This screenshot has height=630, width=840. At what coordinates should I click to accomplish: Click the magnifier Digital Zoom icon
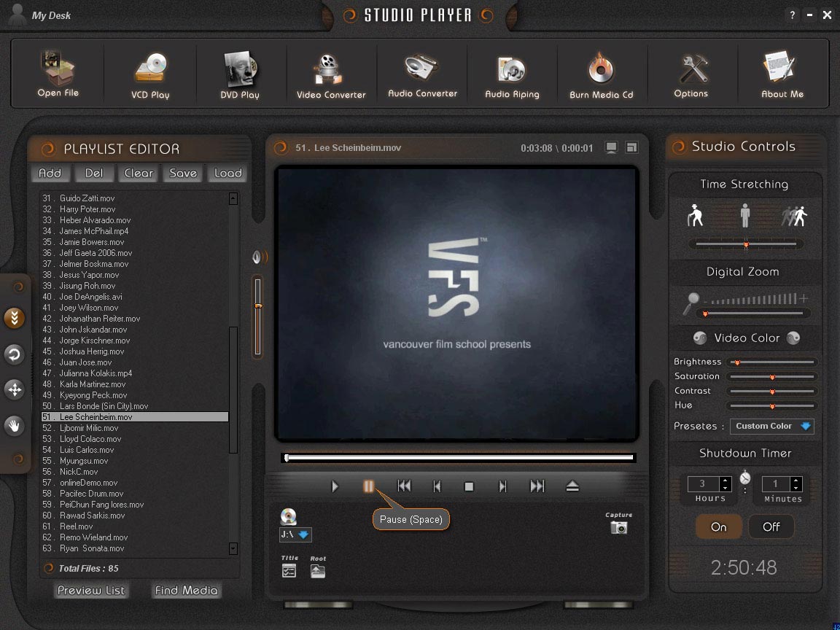(x=691, y=303)
